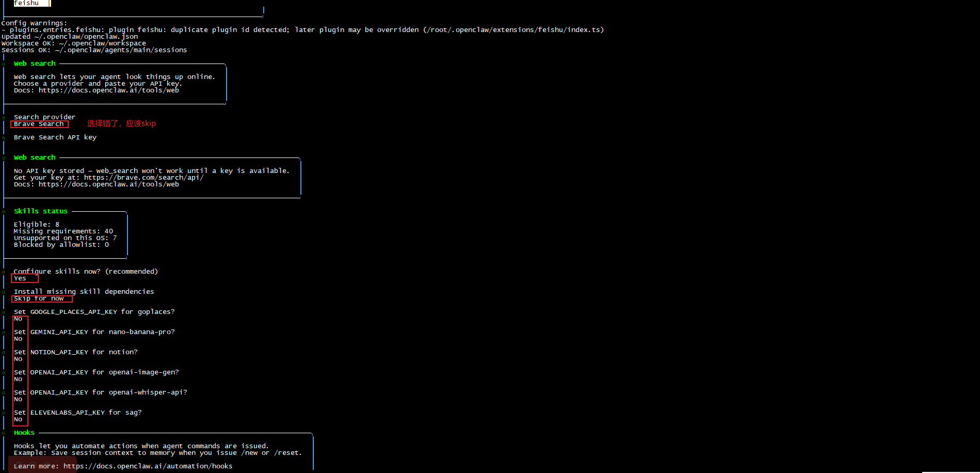
Task: Click the green "Skills status" heading
Action: (41, 211)
